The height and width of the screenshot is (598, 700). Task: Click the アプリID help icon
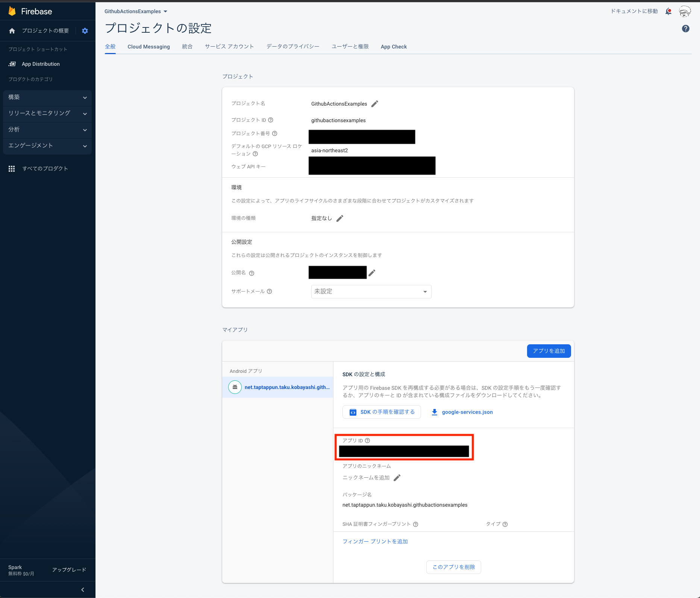point(368,440)
